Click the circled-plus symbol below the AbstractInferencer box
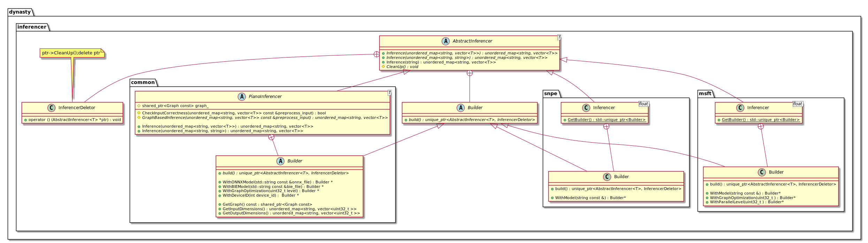This screenshot has height=243, width=868. point(470,73)
